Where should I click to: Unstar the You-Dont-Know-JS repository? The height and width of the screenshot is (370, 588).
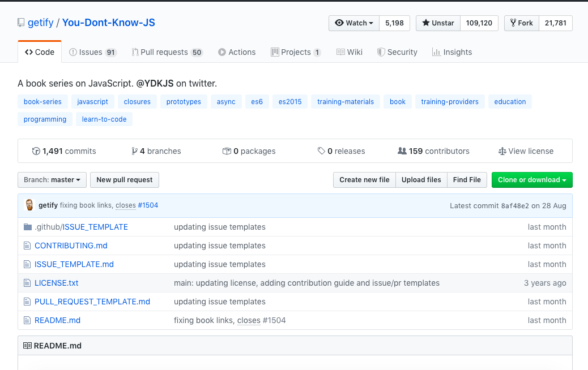tap(438, 23)
